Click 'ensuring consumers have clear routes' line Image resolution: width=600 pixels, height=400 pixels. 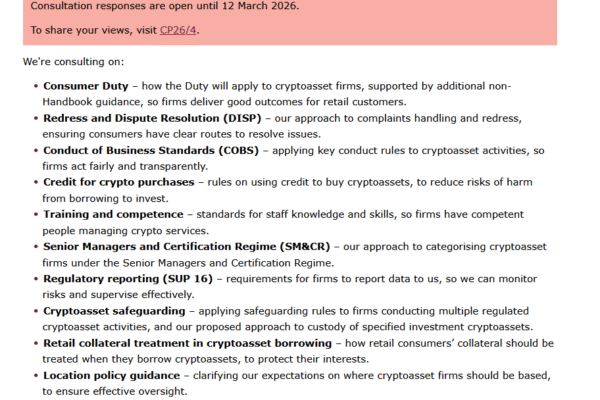[181, 134]
